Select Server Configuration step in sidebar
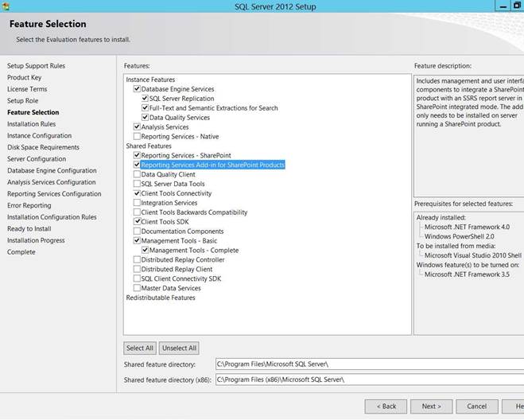The height and width of the screenshot is (420, 524). click(37, 159)
